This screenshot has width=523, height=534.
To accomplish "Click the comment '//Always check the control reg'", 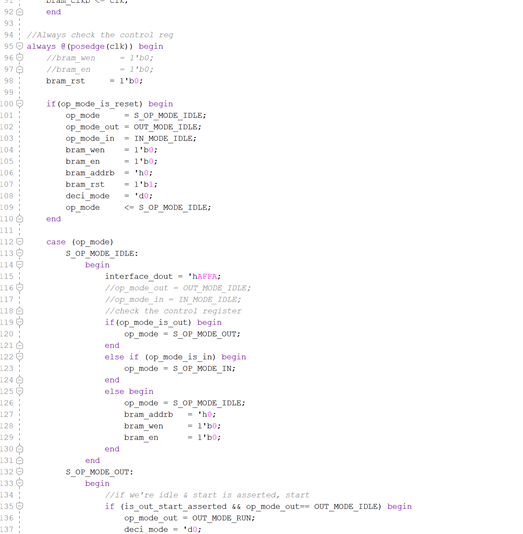I will coord(100,35).
